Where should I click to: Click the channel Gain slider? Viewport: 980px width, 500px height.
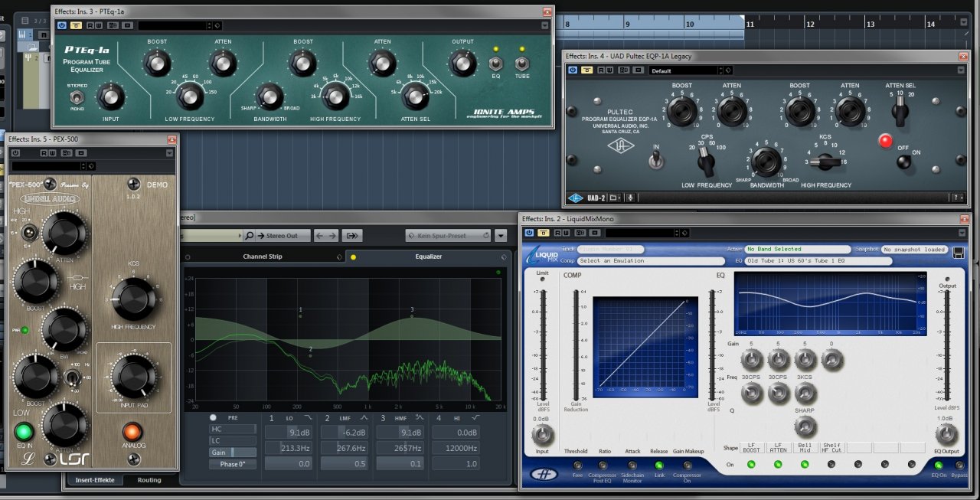(233, 453)
